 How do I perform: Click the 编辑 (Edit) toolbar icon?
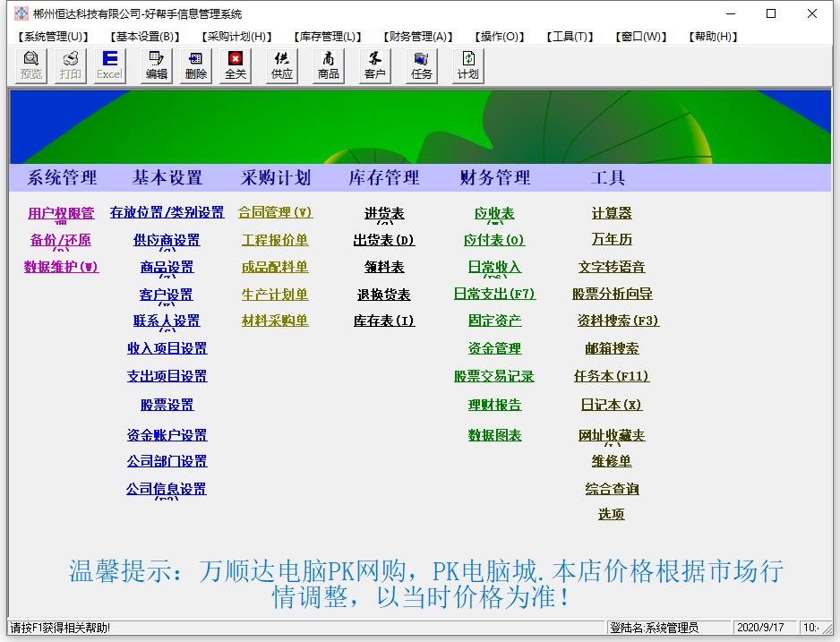(x=157, y=65)
